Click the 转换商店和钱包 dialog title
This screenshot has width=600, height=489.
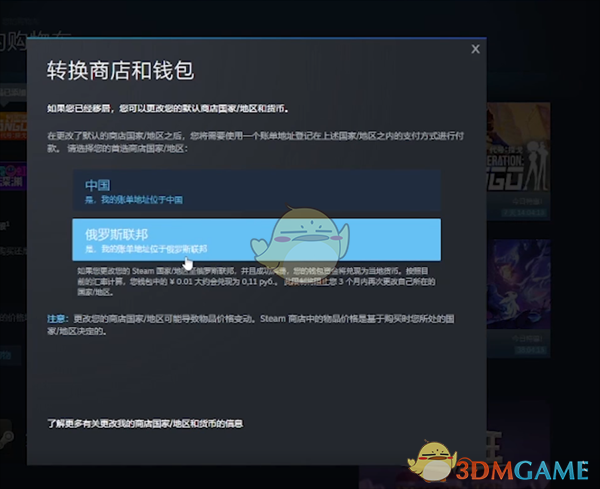coord(120,70)
